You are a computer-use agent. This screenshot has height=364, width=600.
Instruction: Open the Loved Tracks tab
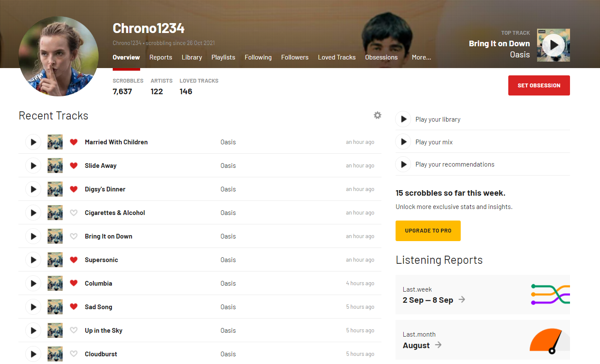tap(337, 57)
